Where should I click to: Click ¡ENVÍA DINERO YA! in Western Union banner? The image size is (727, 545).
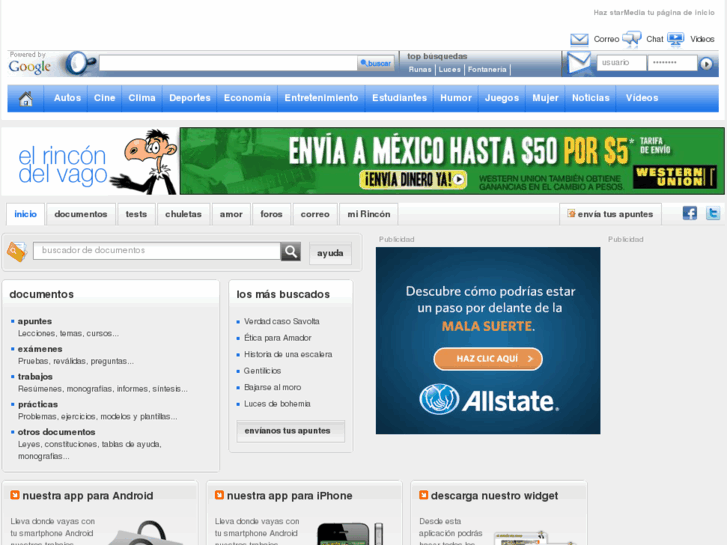click(x=413, y=180)
